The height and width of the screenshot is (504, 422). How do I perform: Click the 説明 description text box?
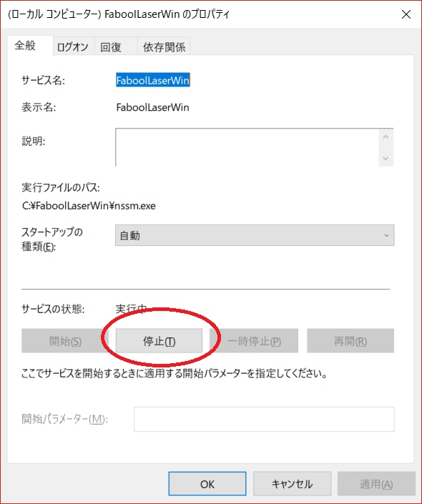pos(247,147)
